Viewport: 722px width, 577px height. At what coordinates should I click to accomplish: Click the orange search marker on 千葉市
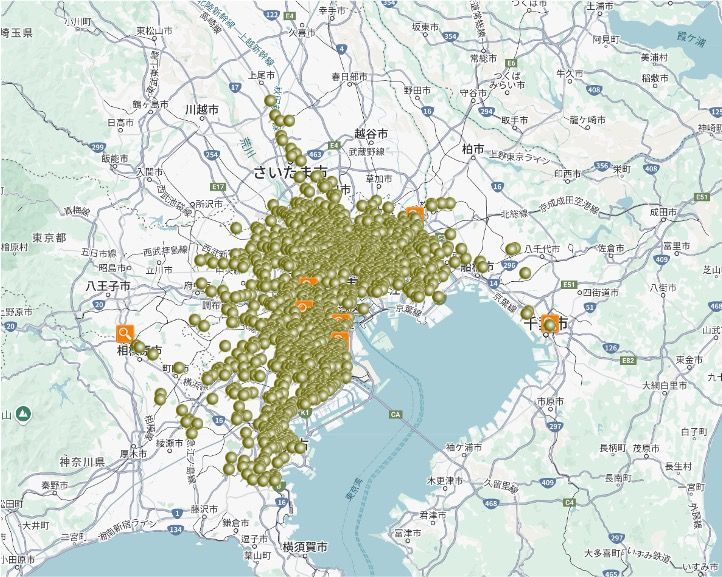pos(549,324)
